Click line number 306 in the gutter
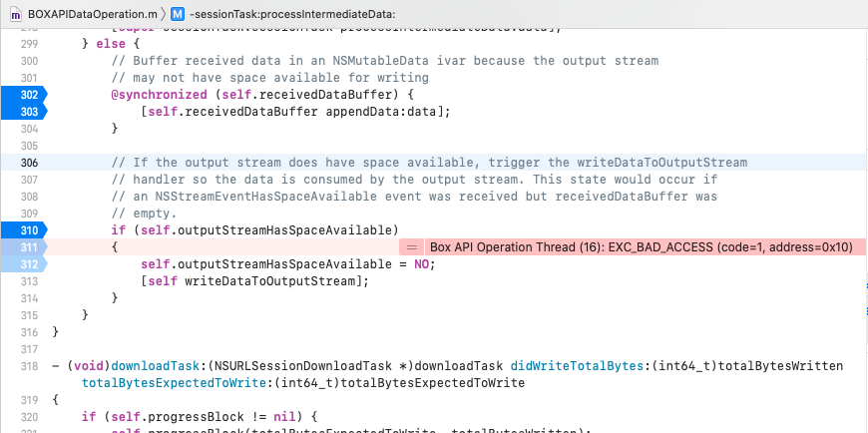Screen dimensions: 868x433 coord(29,163)
